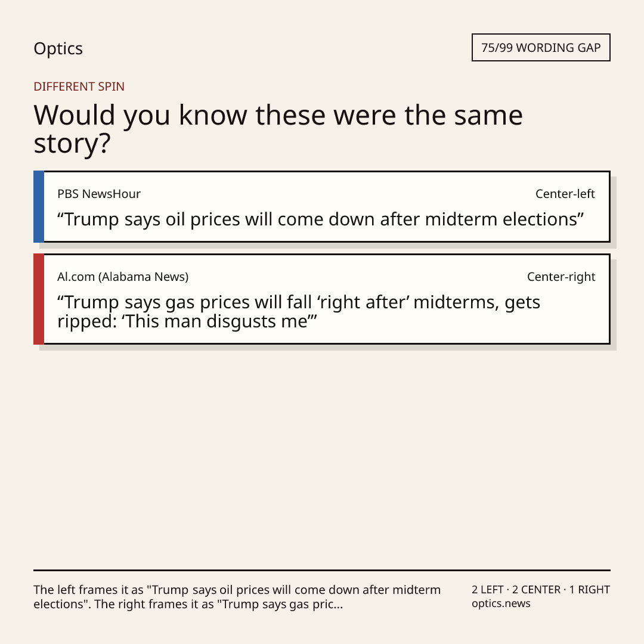The height and width of the screenshot is (644, 644).
Task: Click the Al.com (Alabama News) source name
Action: pyautogui.click(x=123, y=277)
